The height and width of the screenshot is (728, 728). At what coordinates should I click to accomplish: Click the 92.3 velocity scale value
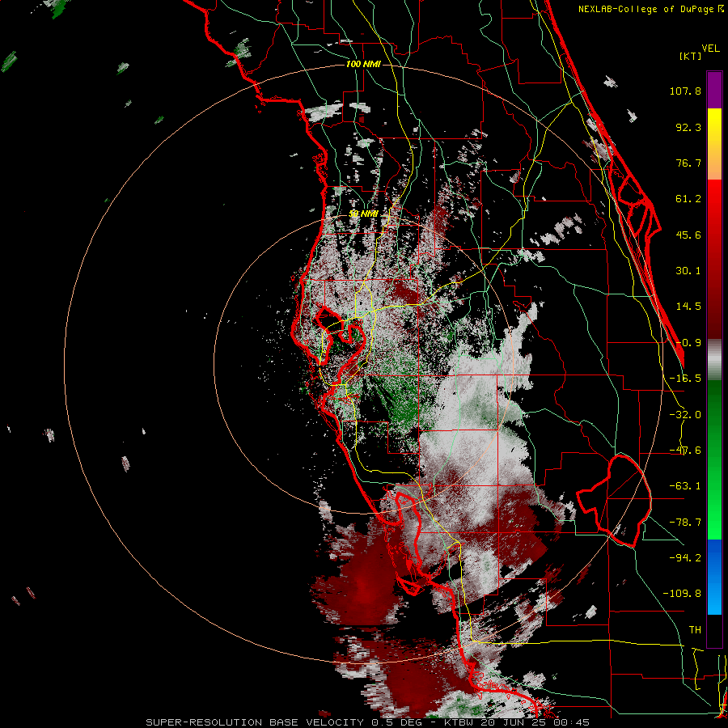pyautogui.click(x=688, y=127)
